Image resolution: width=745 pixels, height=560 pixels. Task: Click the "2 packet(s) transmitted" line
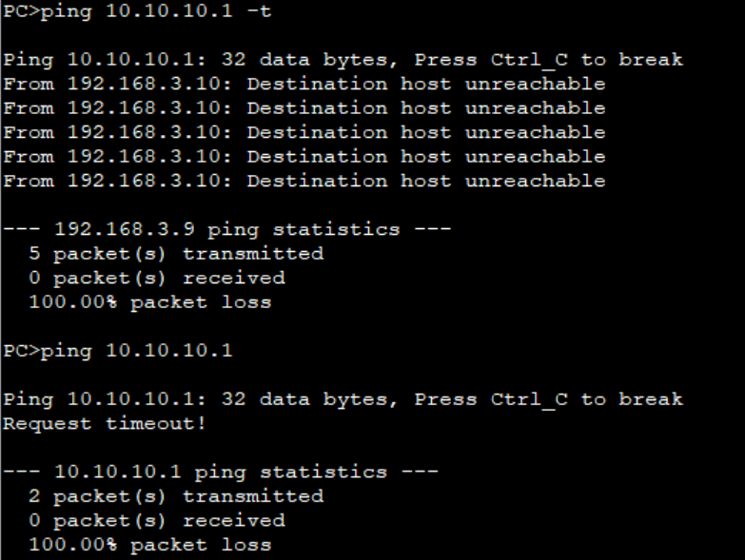(x=176, y=496)
